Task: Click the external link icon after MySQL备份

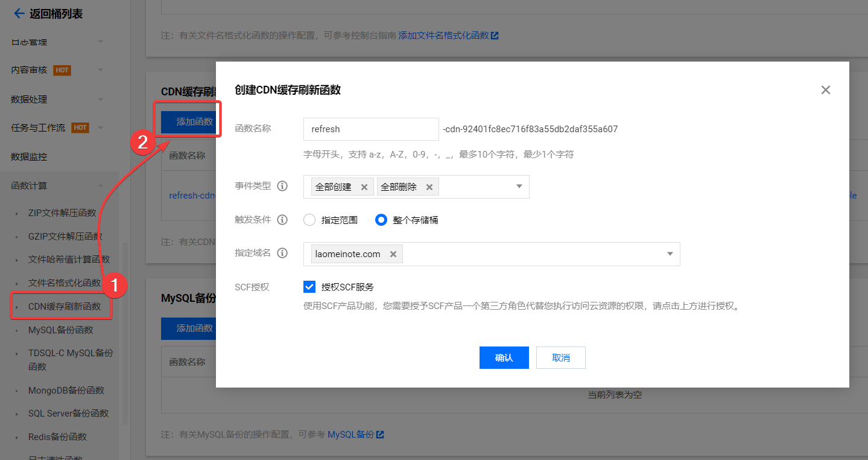Action: point(381,433)
